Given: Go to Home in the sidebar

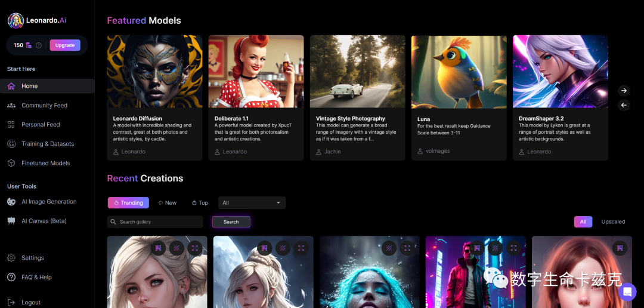Looking at the screenshot, I should point(47,86).
